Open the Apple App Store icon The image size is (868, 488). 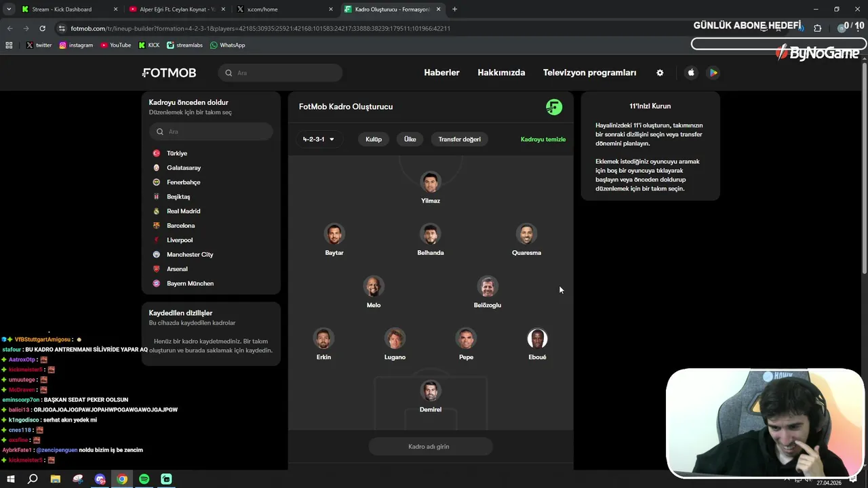pos(691,73)
